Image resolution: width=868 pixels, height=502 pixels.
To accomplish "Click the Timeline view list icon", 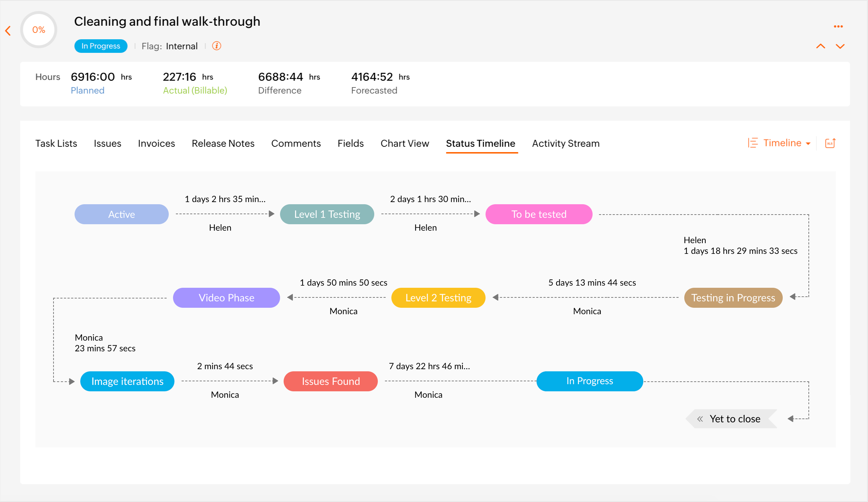I will [753, 143].
